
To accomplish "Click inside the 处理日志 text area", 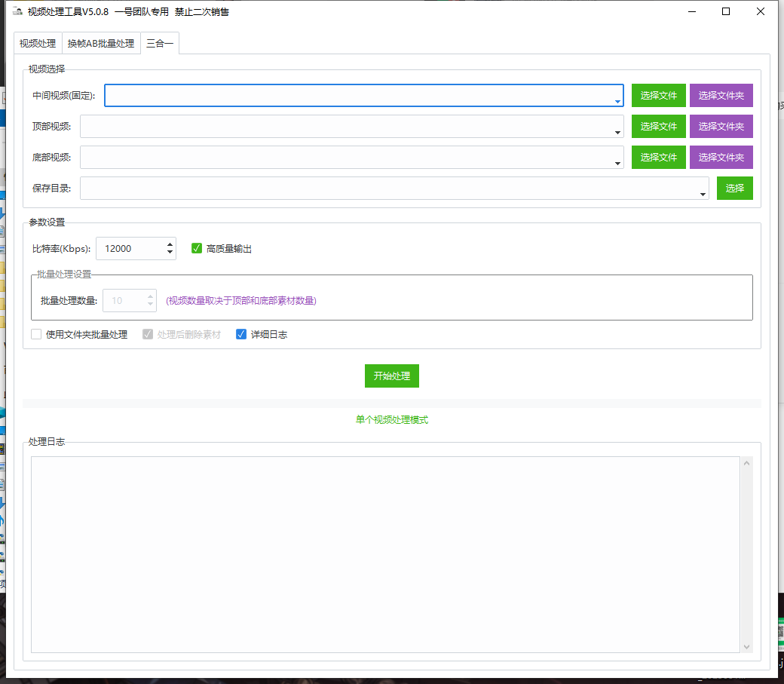I will point(384,554).
